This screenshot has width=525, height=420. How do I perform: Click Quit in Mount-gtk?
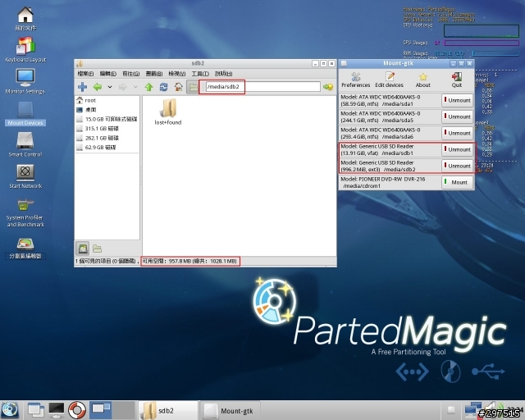click(x=457, y=80)
